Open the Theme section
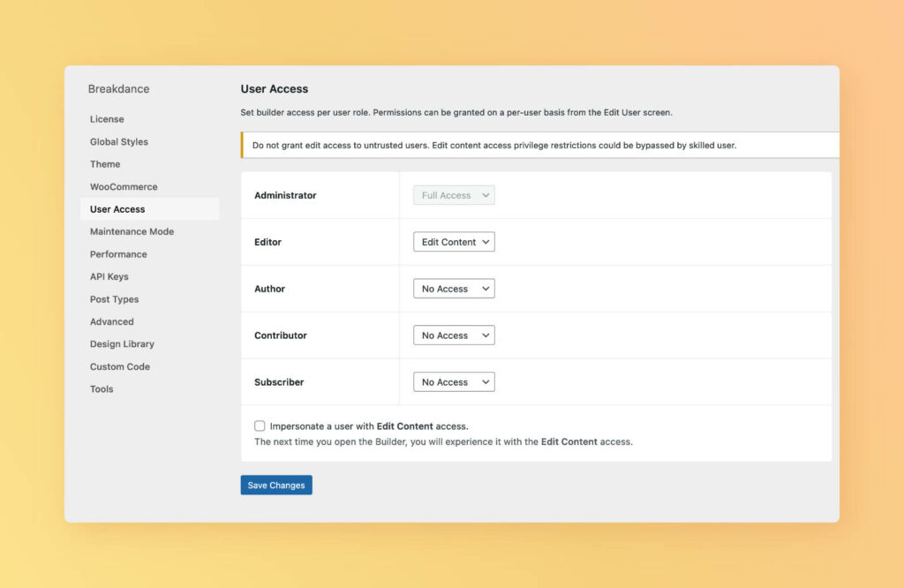This screenshot has width=904, height=588. coord(104,163)
